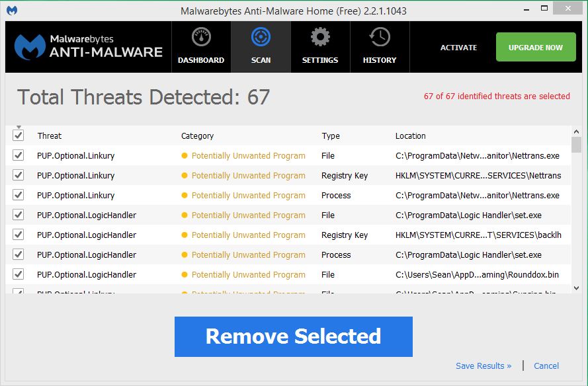Click the title bar Malwarebytes app icon
The width and height of the screenshot is (588, 386).
point(12,11)
